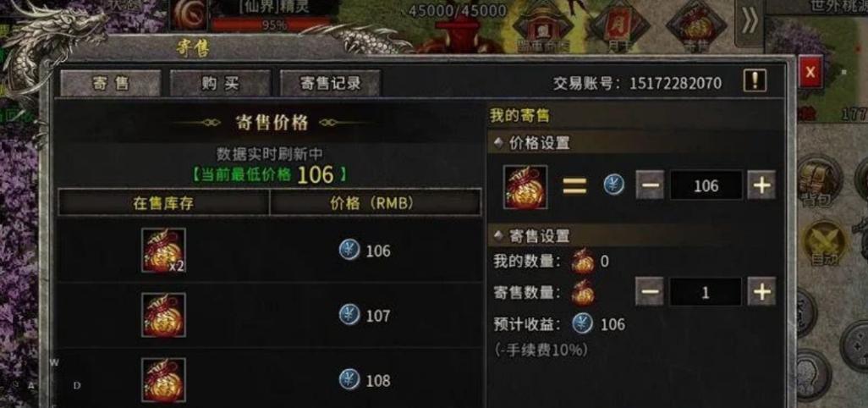Viewport: 868px width, 408px height.
Task: Switch to the 购买 (buy) tab
Action: pyautogui.click(x=220, y=83)
